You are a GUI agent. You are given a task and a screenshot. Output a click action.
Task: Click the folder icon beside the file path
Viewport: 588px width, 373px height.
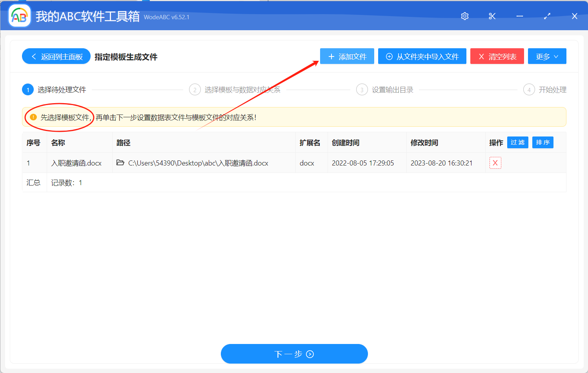pyautogui.click(x=120, y=163)
